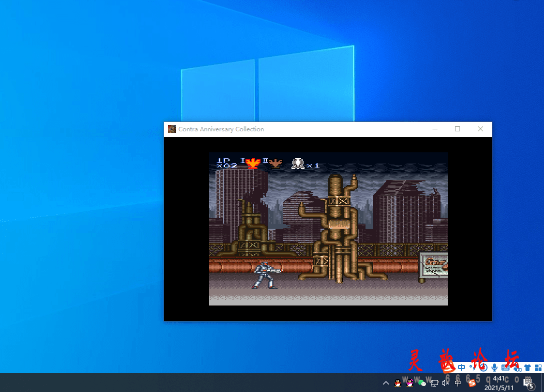544x392 pixels.
Task: Open the QQ penguin with red scarf
Action: [397, 383]
